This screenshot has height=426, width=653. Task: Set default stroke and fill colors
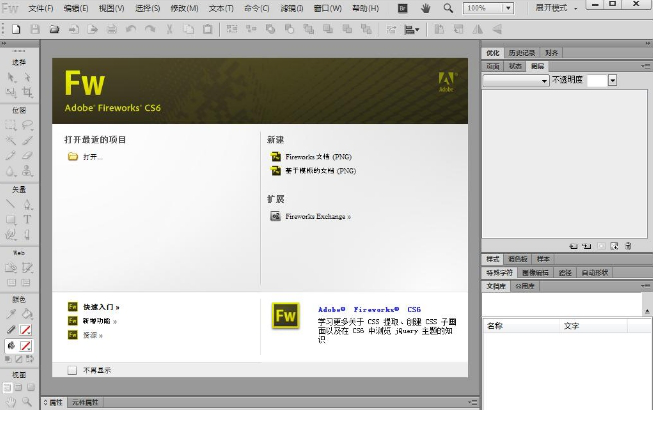8,359
